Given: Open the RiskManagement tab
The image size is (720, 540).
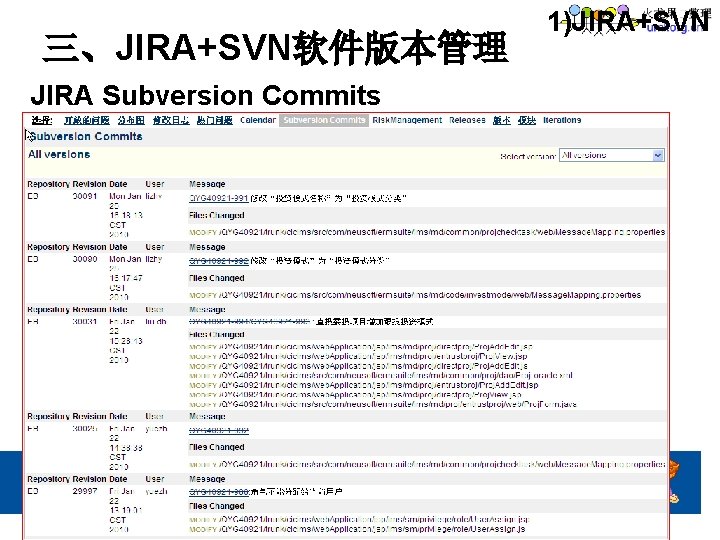Looking at the screenshot, I should 407,120.
